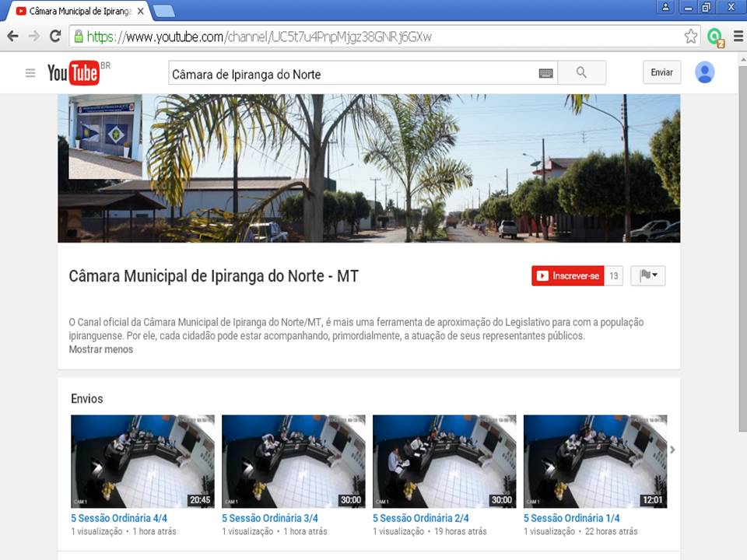Open the report flag dropdown
This screenshot has width=747, height=560.
647,275
